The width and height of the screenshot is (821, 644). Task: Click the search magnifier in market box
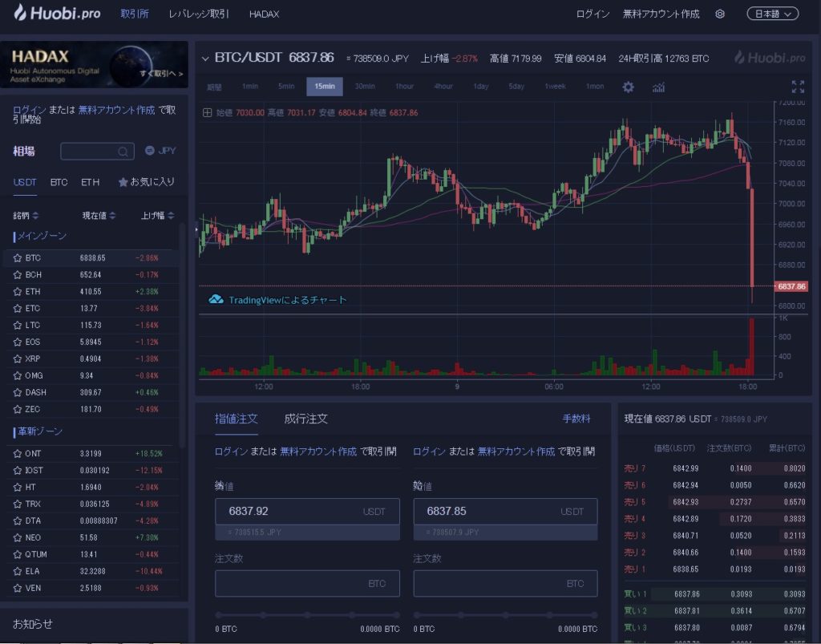123,152
